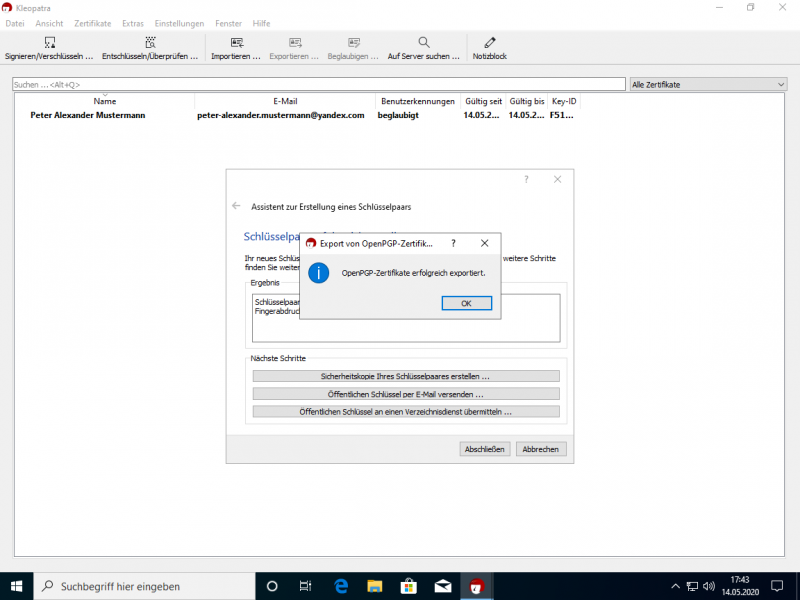Open Microsoft Edge from the taskbar
800x600 pixels.
pyautogui.click(x=340, y=586)
